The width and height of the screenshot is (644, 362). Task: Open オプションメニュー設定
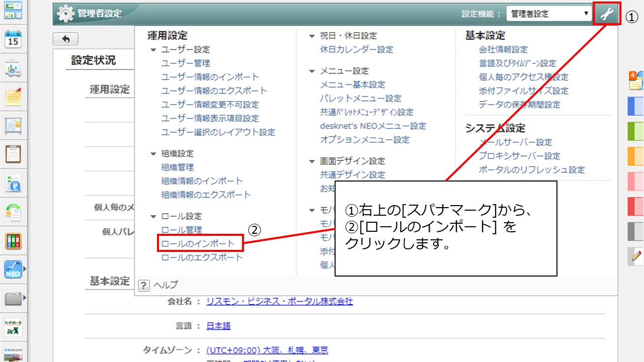[x=365, y=140]
